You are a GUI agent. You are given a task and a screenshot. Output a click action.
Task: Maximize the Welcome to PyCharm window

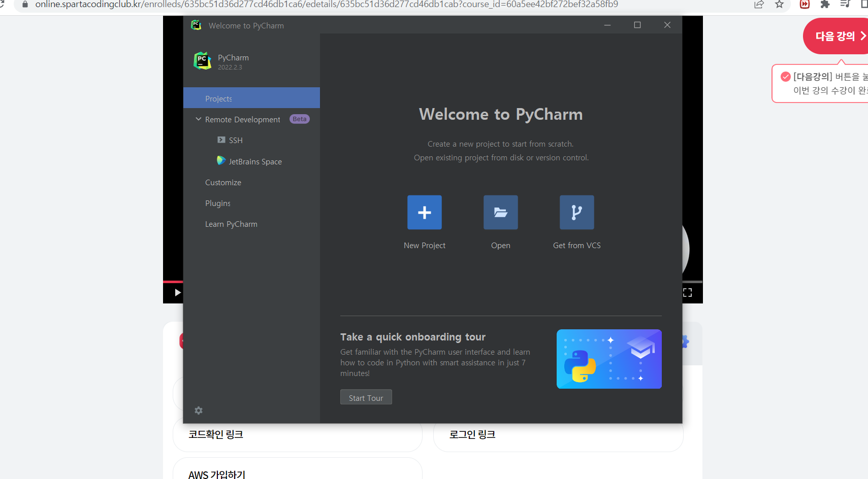637,25
